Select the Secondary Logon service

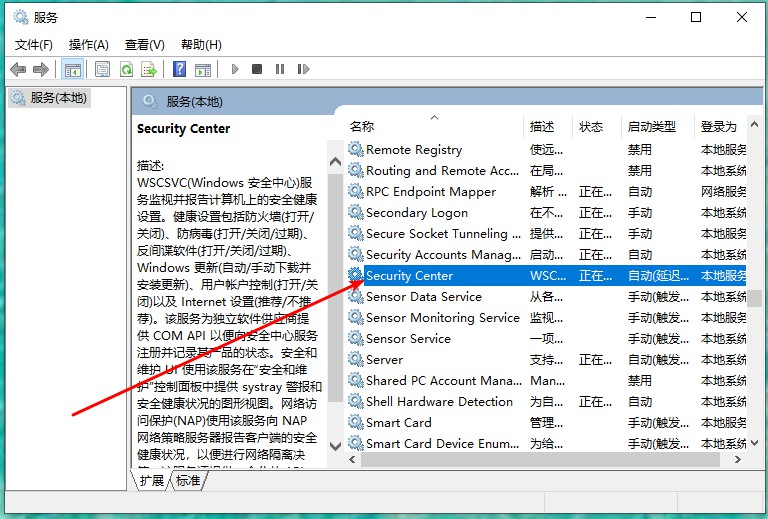coord(547,212)
